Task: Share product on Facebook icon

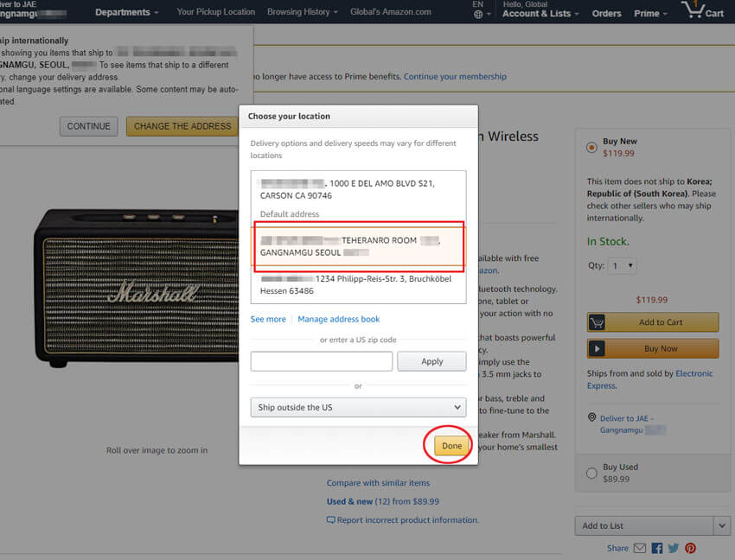Action: (656, 548)
